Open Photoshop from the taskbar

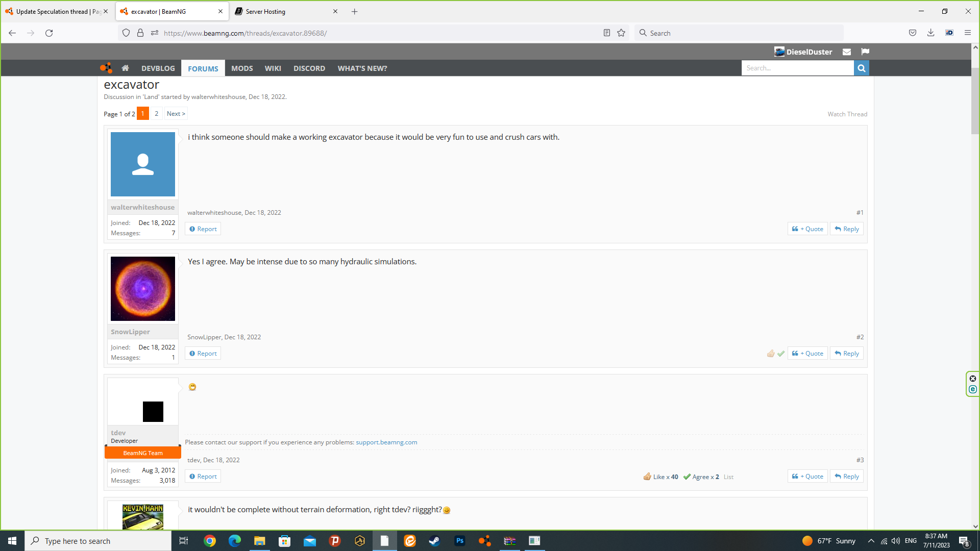point(460,541)
